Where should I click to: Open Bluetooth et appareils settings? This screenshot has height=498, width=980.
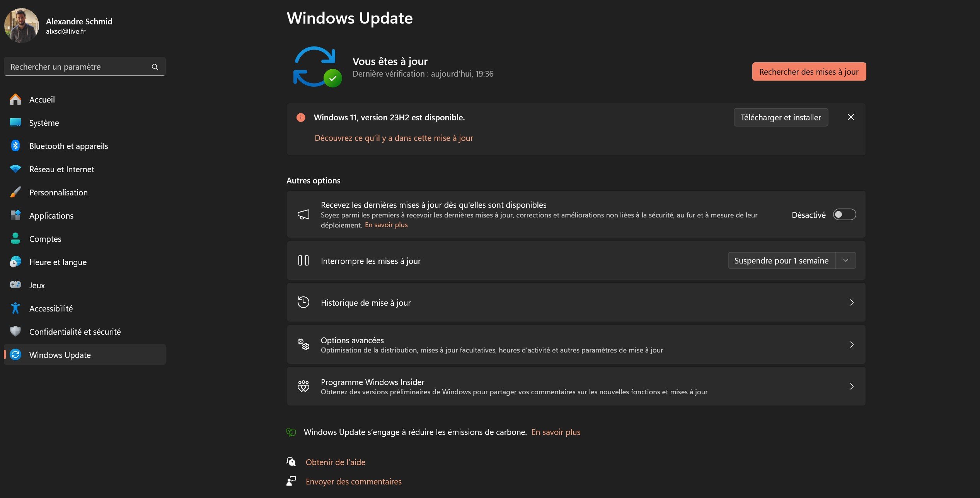click(x=68, y=146)
